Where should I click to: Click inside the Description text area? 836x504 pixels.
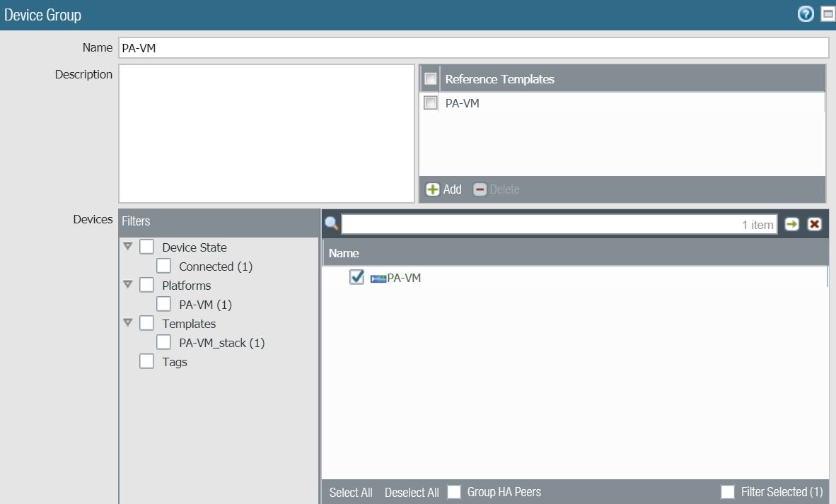coord(267,133)
